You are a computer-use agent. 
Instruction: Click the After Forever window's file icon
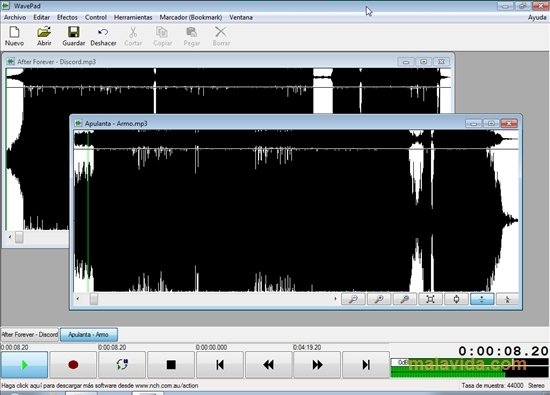click(x=11, y=62)
